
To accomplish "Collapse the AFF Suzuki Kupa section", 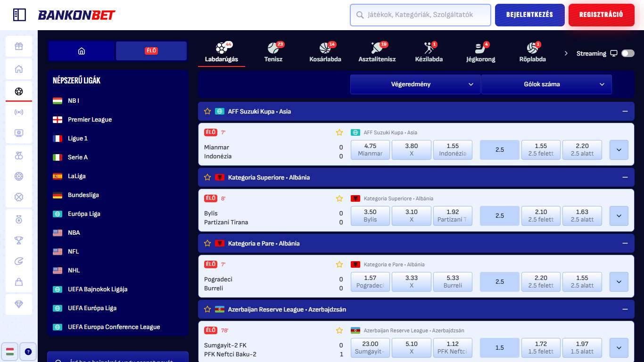I will (x=625, y=111).
